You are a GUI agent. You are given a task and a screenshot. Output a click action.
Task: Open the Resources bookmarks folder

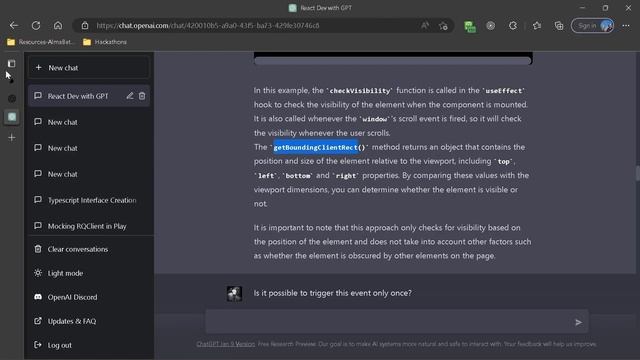[x=41, y=42]
